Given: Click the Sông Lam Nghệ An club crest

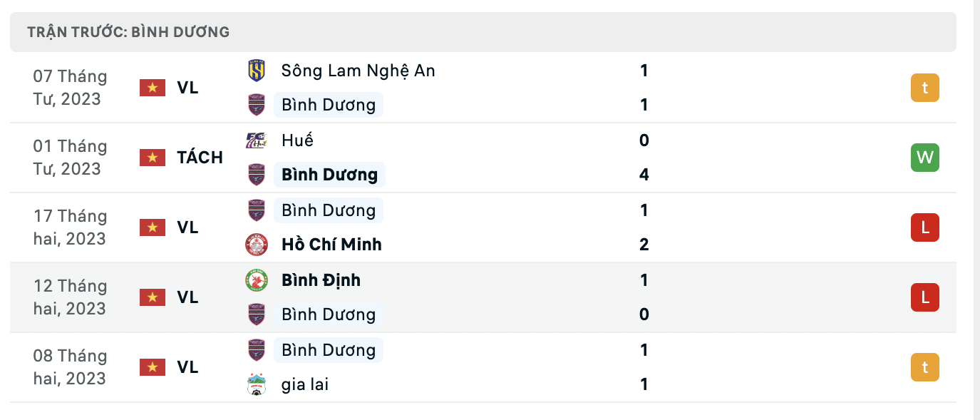Looking at the screenshot, I should tap(256, 70).
